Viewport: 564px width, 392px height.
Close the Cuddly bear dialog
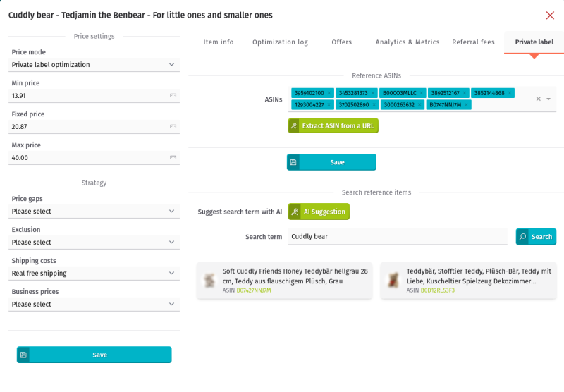click(550, 16)
